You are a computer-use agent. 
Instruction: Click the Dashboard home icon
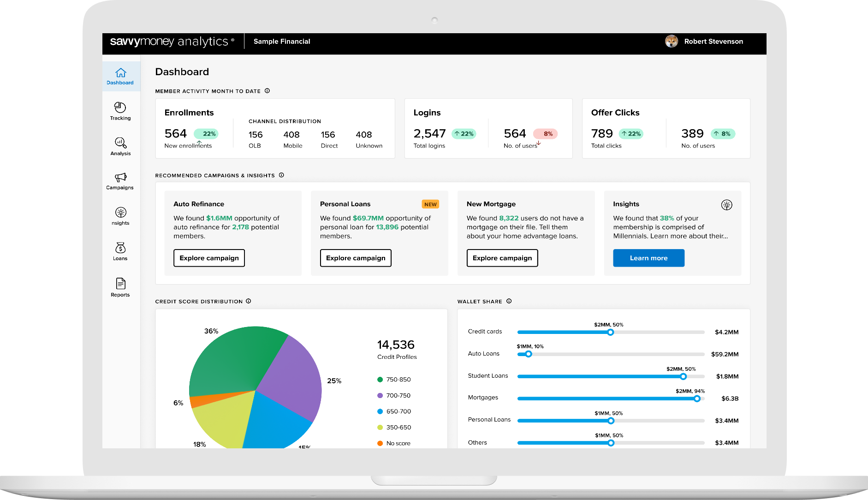click(x=120, y=73)
